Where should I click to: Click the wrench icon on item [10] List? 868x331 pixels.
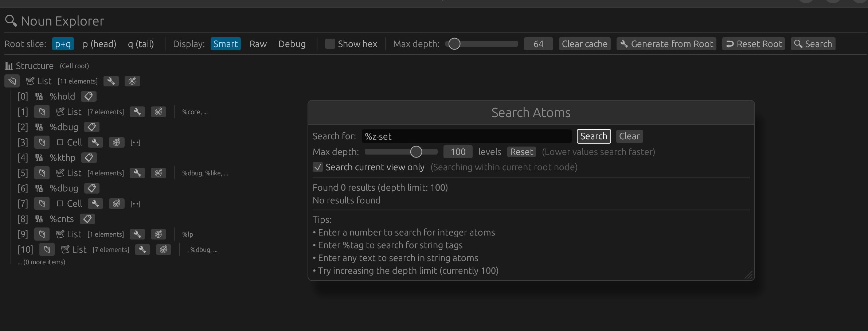coord(142,250)
